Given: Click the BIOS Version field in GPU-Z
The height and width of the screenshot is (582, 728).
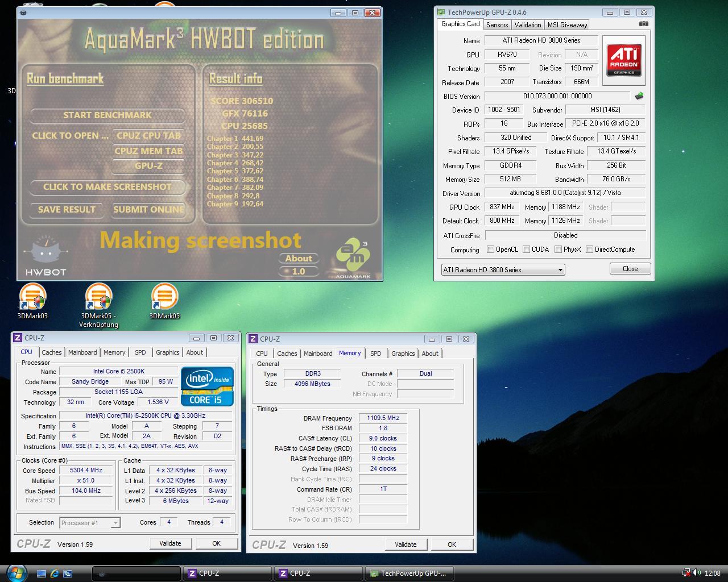Looking at the screenshot, I should pos(557,97).
